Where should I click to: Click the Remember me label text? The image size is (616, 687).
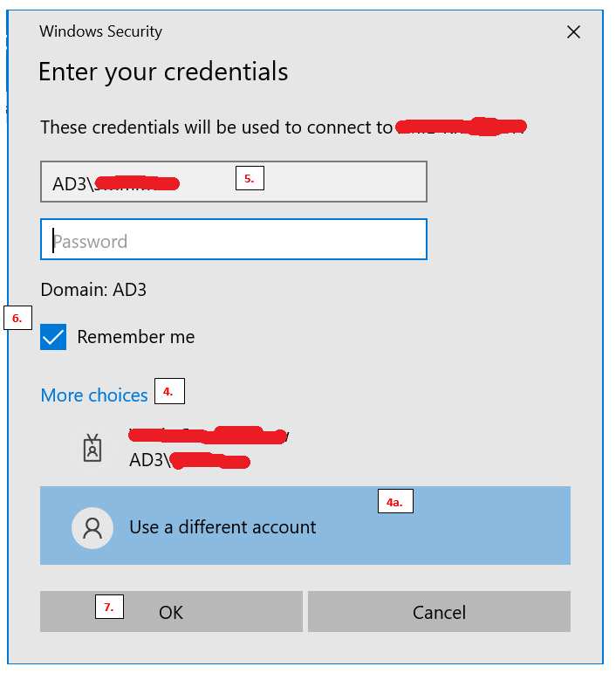click(136, 337)
